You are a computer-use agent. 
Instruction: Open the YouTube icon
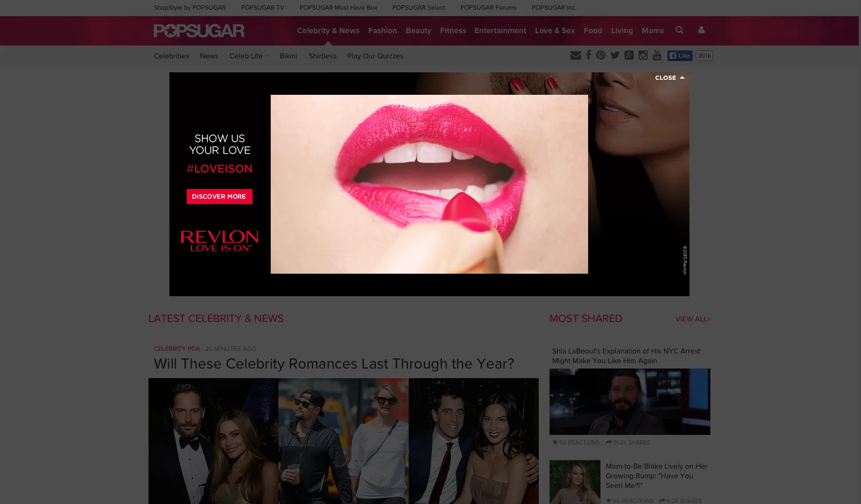(x=657, y=55)
